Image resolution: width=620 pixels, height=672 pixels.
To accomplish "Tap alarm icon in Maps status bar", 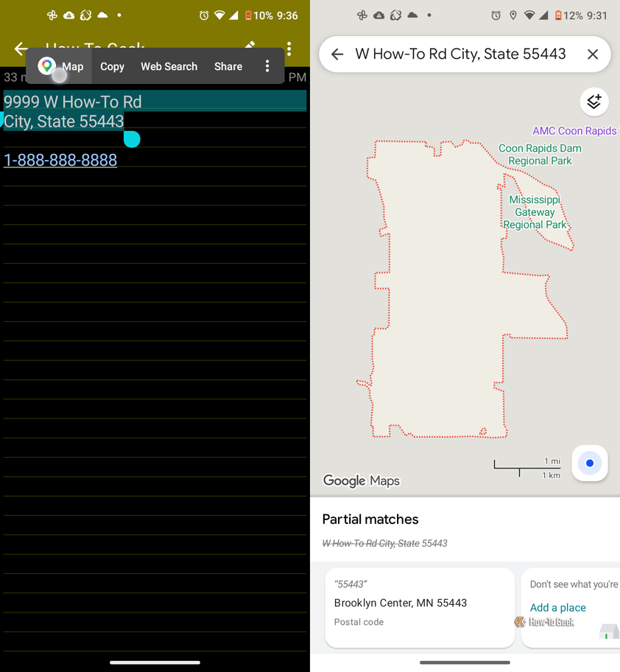I will (496, 16).
